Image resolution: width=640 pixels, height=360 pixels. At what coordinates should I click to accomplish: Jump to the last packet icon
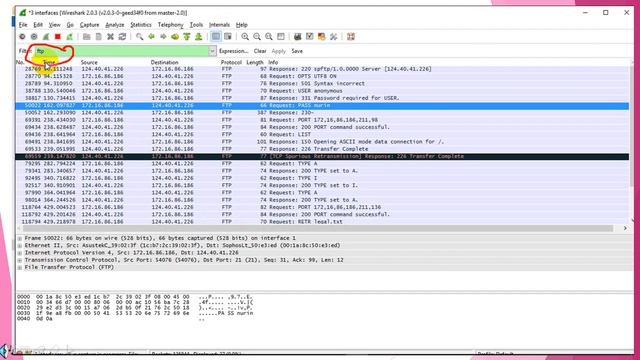pos(199,37)
